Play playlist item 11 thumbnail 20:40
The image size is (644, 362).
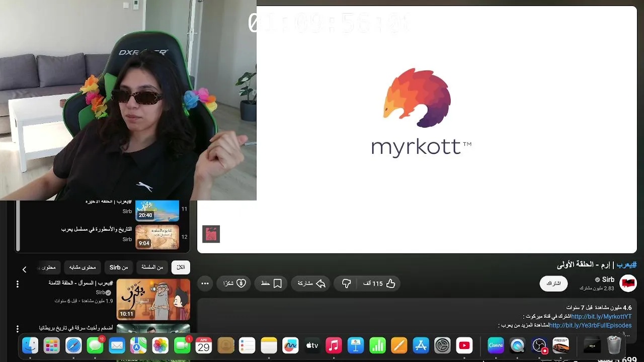(x=157, y=211)
